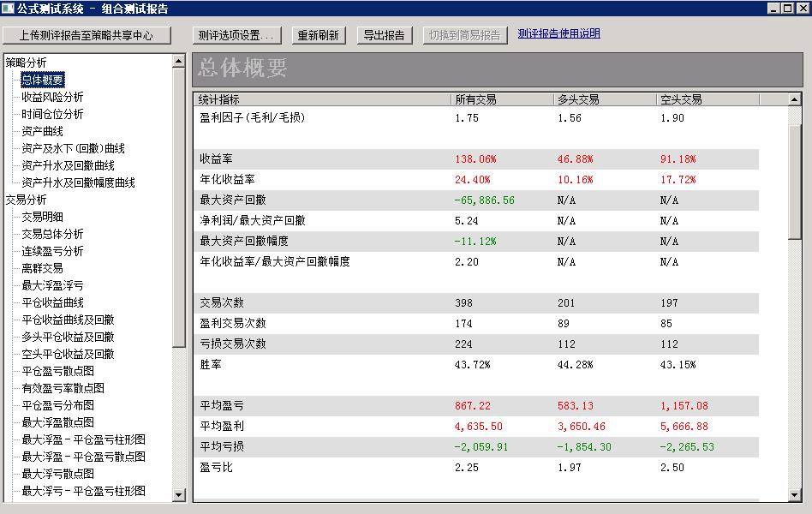The height and width of the screenshot is (514, 812).
Task: Open 收益风险分析 tree item
Action: click(52, 97)
